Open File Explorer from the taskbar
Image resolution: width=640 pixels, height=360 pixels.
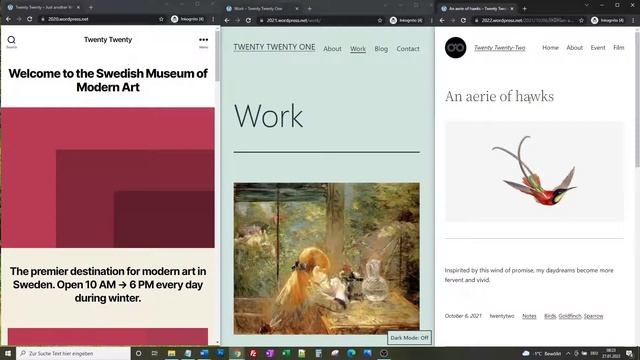pos(171,353)
